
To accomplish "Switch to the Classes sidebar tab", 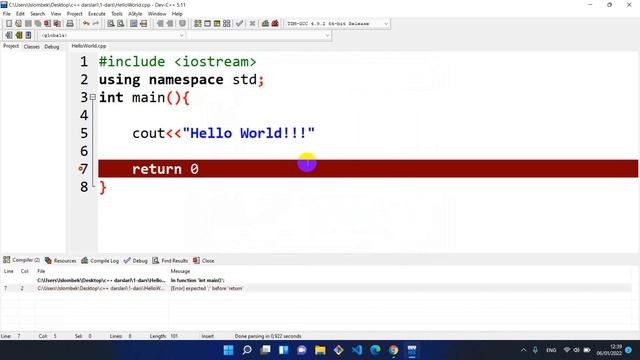I will 31,47.
